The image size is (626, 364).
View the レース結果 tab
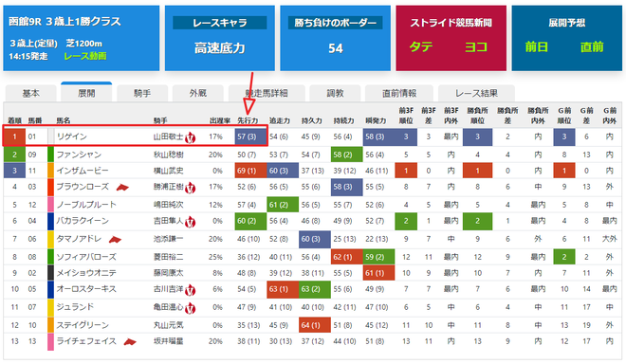pyautogui.click(x=476, y=94)
